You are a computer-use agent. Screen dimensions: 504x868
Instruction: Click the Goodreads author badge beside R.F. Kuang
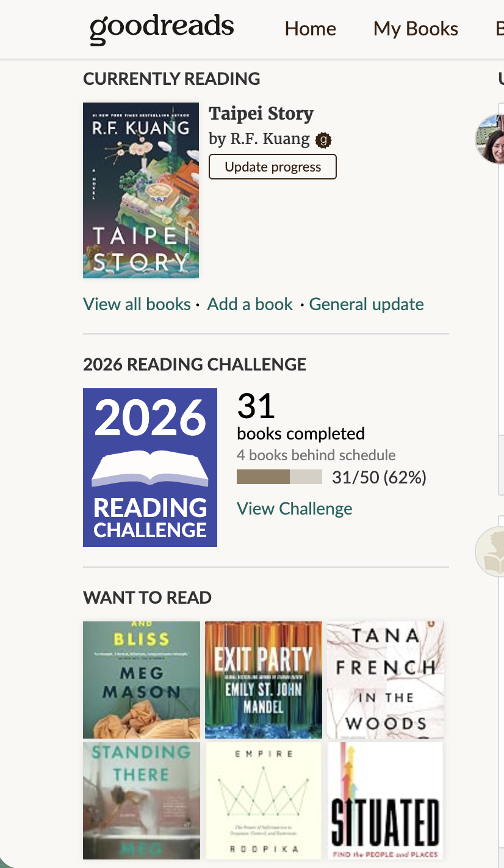click(323, 140)
